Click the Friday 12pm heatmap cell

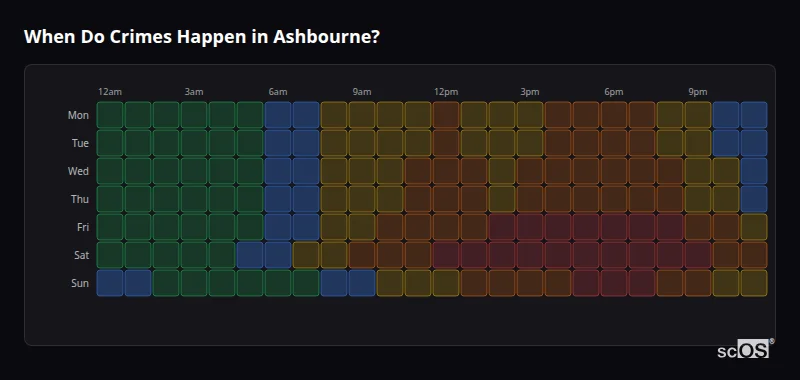[x=446, y=227]
